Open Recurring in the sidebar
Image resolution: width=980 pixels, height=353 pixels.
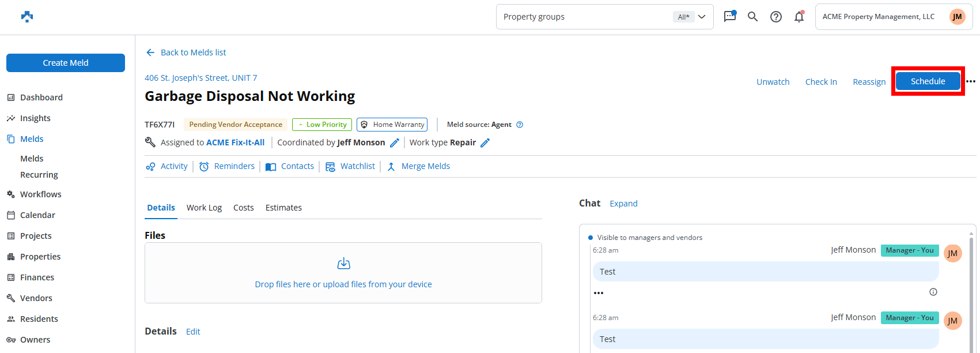point(39,175)
